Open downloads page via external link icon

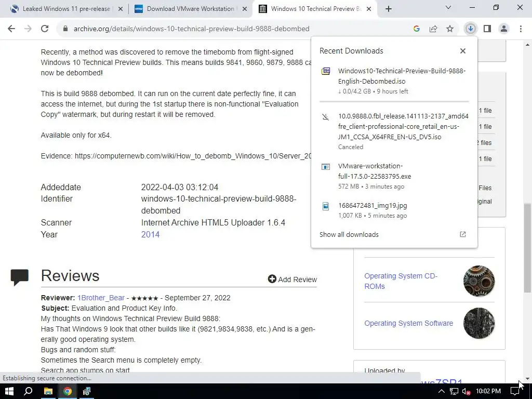463,234
